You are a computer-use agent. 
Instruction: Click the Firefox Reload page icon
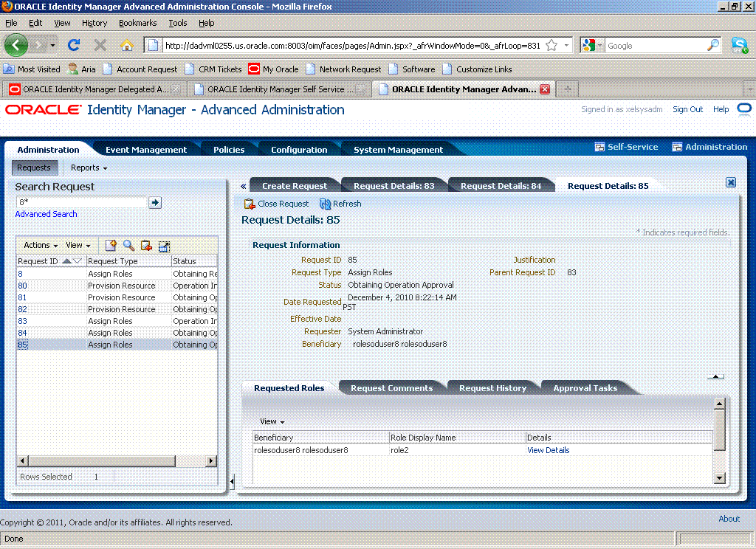click(x=73, y=44)
